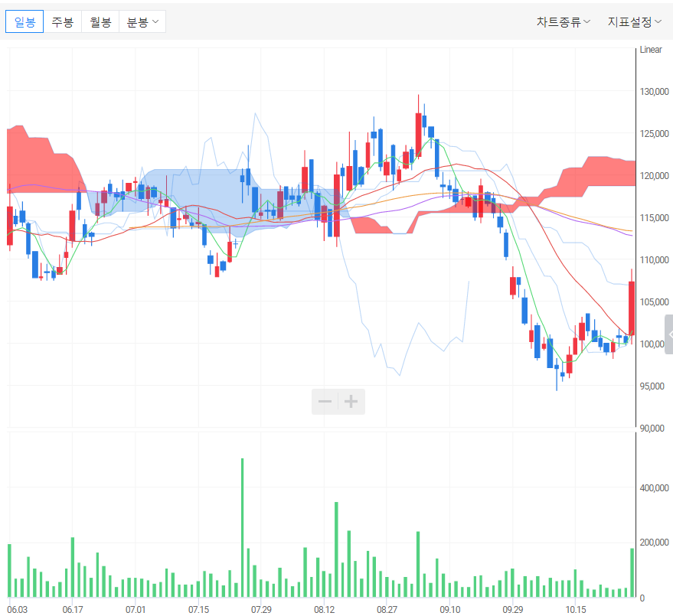This screenshot has width=673, height=616.
Task: Click the 115,000 price axis label
Action: point(654,217)
